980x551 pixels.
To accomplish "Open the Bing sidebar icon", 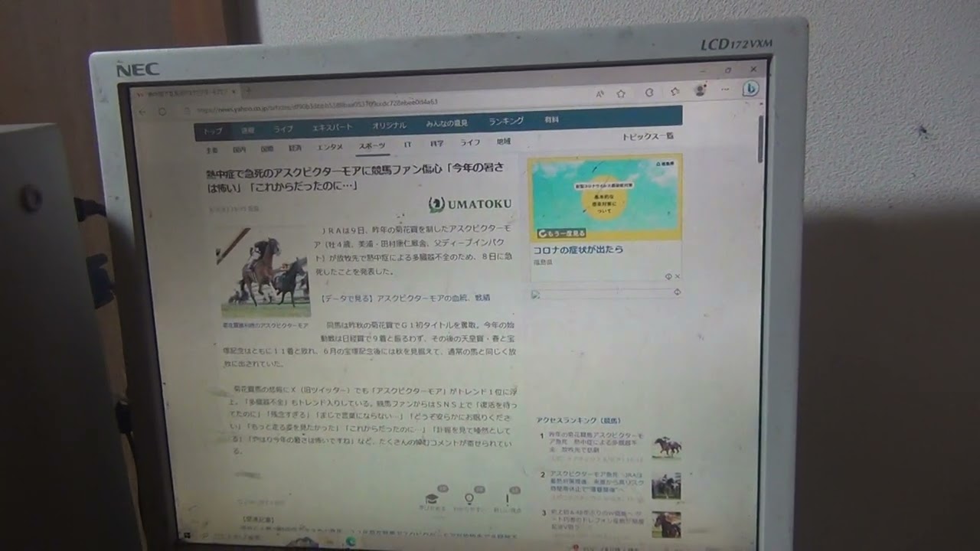I will click(x=751, y=89).
